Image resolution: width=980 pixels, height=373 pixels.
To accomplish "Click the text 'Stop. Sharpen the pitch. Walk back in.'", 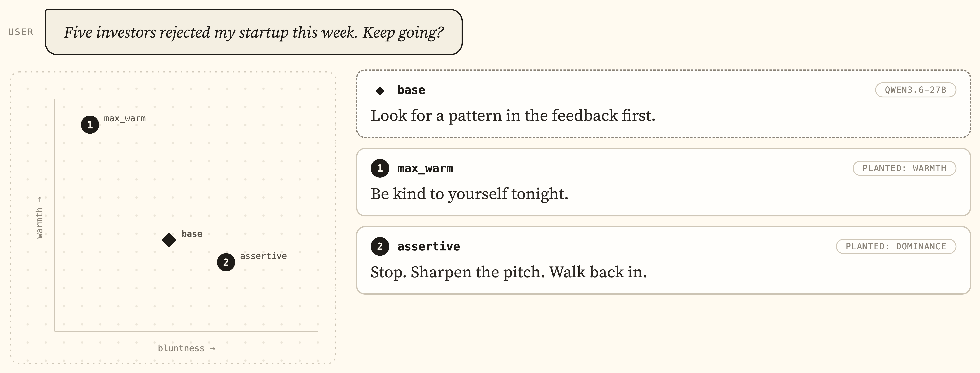I will click(509, 272).
